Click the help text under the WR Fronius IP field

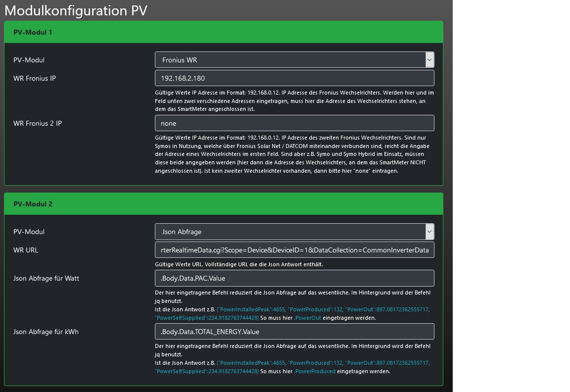point(294,101)
